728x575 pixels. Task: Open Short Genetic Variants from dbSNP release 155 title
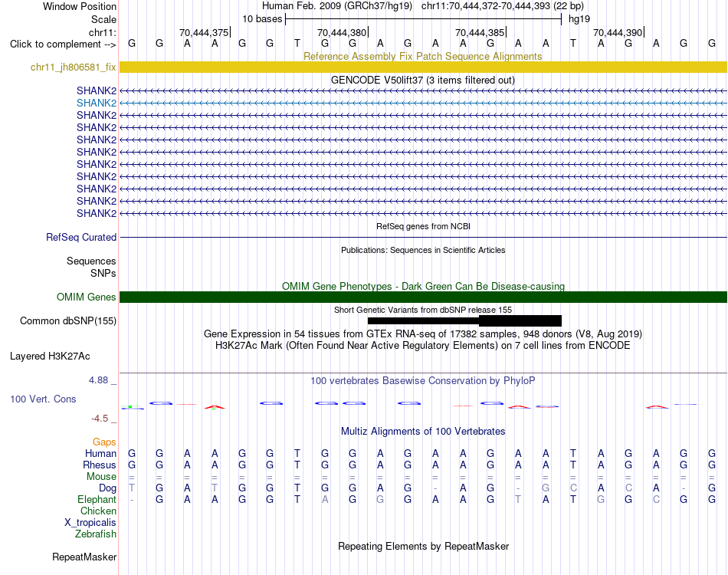point(423,310)
